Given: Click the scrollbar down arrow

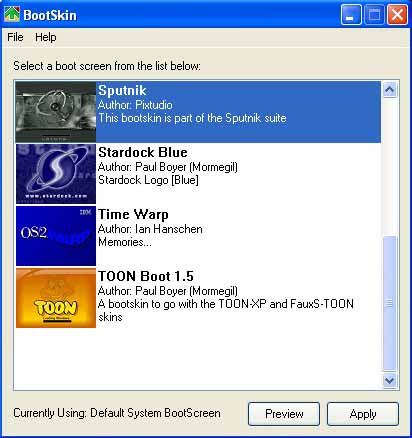Looking at the screenshot, I should (390, 380).
